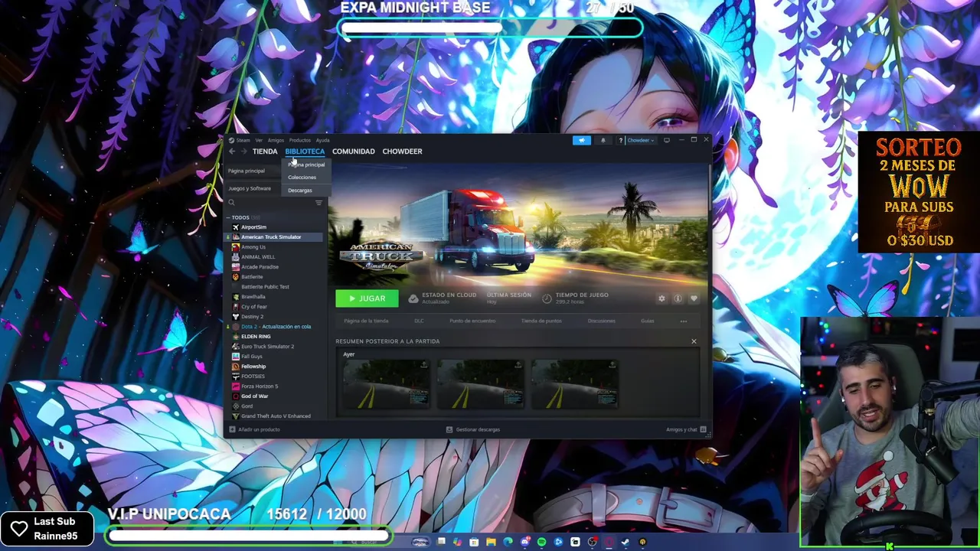Open Tienda de puntos link
Screen dimensions: 980x551
coord(541,321)
